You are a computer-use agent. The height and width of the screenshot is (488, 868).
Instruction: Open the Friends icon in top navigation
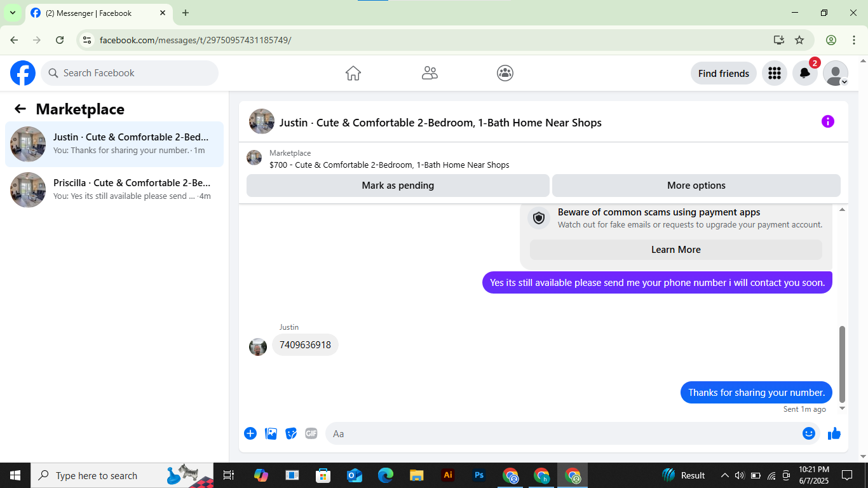click(x=430, y=73)
